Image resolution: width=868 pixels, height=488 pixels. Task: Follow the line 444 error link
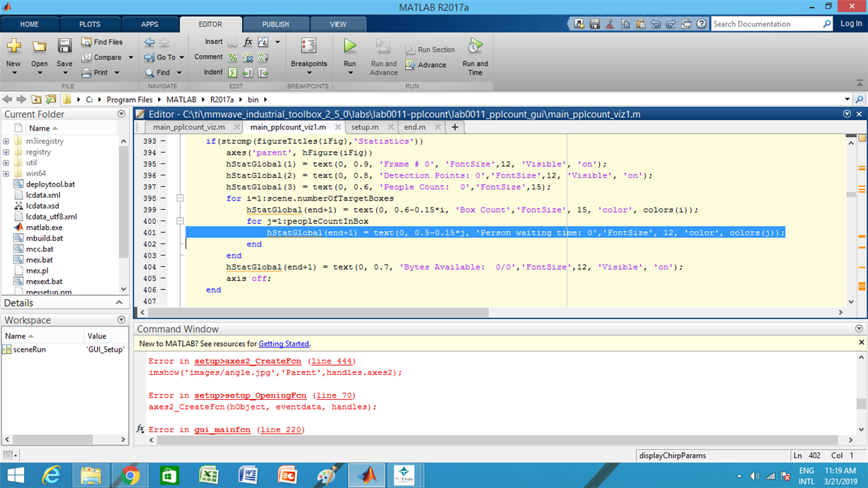point(332,362)
